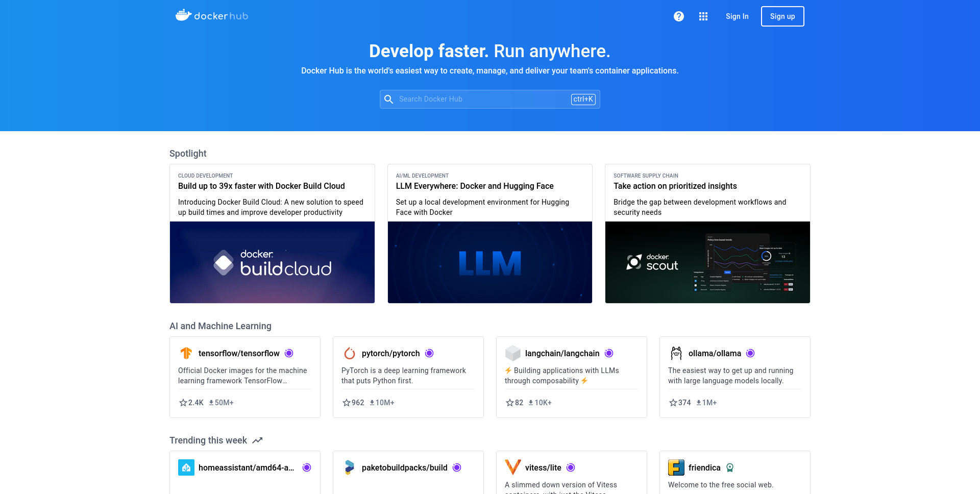Open the Docker Scout banner image
980x494 pixels.
pyautogui.click(x=707, y=262)
